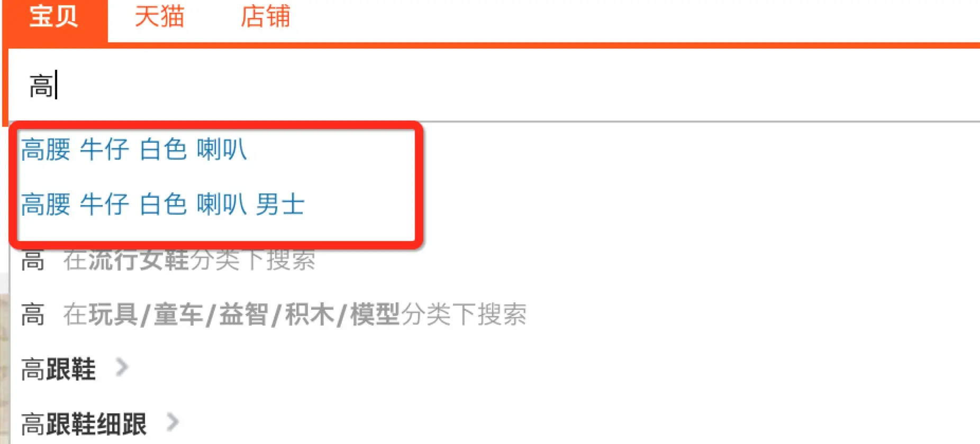Switch to the 天猫 tab

point(159,16)
